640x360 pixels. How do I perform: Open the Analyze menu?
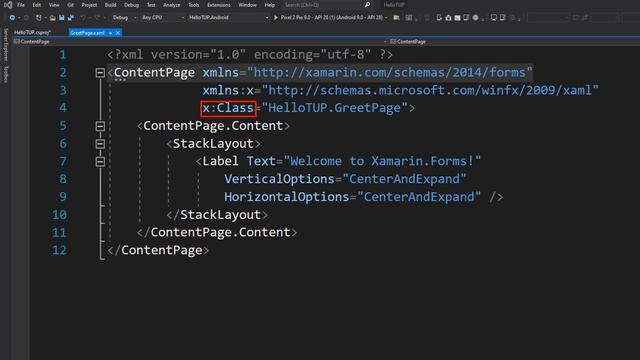coord(171,5)
